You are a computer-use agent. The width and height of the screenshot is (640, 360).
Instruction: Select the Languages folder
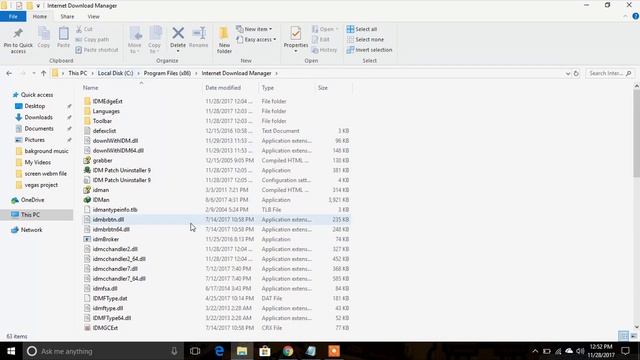click(x=106, y=111)
